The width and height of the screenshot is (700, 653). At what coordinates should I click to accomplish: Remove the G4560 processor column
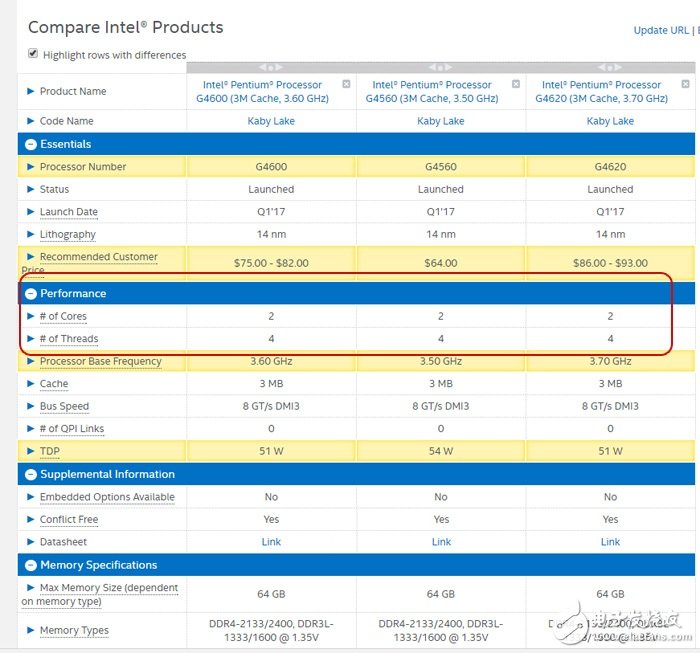(x=516, y=84)
